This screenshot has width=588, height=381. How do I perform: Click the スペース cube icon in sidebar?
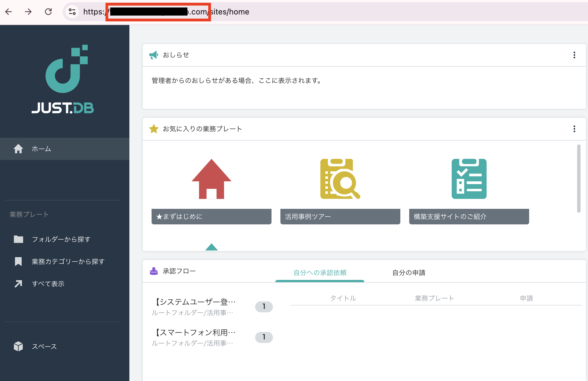coord(18,346)
